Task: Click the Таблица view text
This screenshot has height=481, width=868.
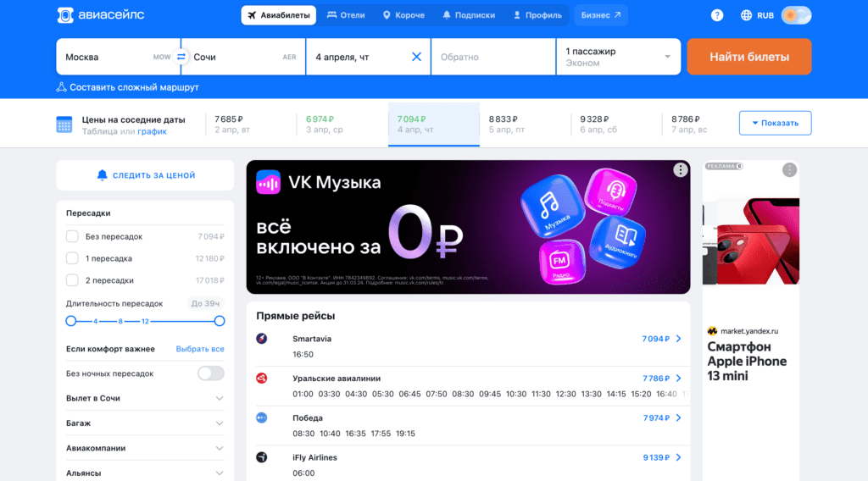Action: coord(100,131)
